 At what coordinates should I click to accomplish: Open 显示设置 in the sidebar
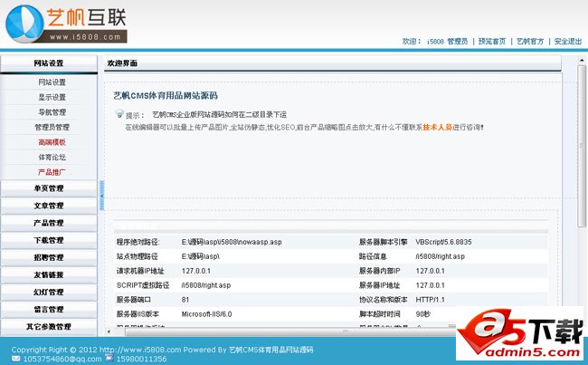pos(52,97)
